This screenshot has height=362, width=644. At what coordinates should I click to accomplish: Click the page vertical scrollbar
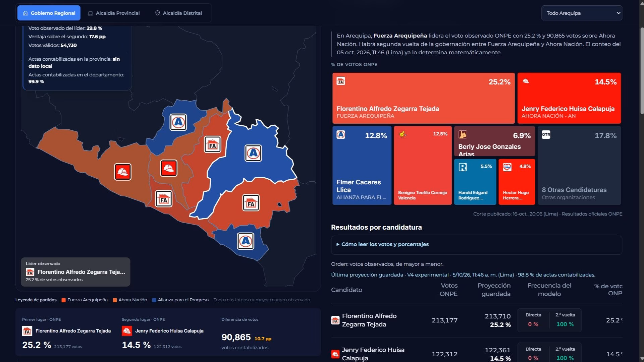coord(642,70)
